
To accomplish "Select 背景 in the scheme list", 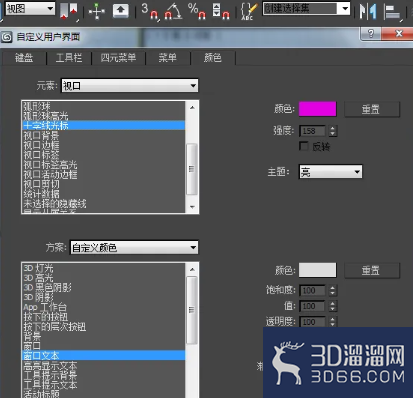I will (104, 336).
